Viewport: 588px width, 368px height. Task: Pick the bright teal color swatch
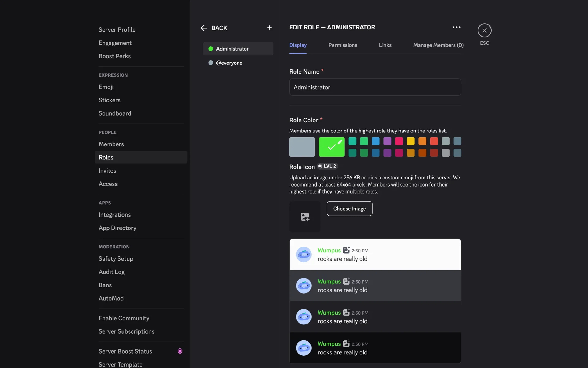(x=352, y=141)
